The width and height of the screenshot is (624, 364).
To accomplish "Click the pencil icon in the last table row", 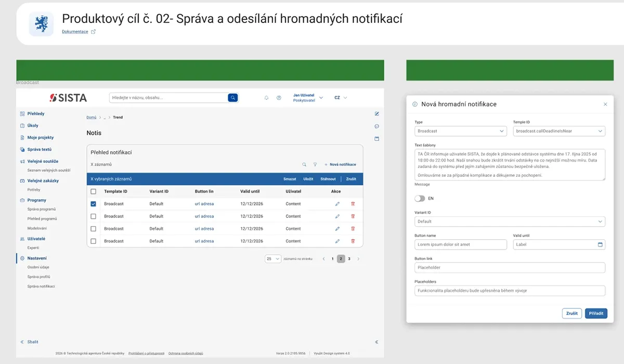I will pyautogui.click(x=337, y=241).
